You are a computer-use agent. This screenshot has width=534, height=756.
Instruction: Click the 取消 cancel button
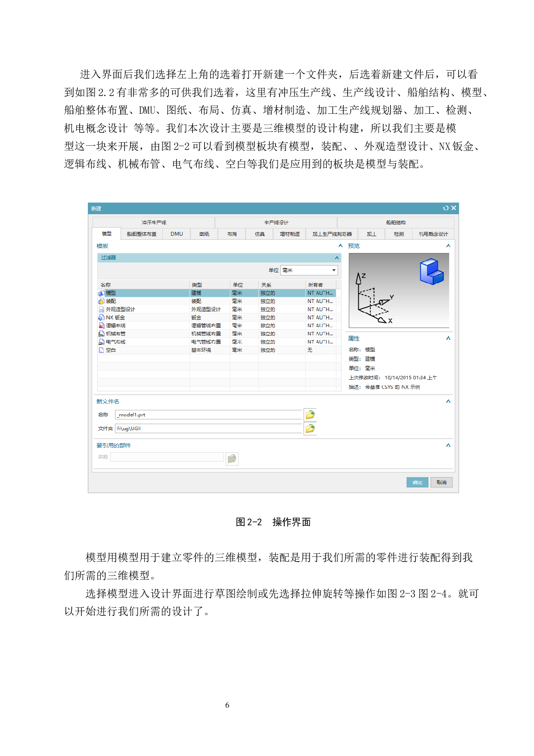[441, 482]
